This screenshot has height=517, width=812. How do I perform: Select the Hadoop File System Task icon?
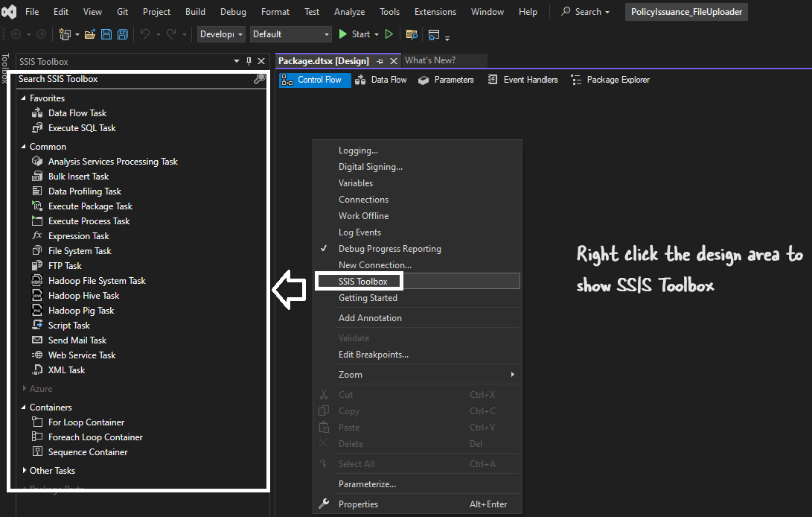tap(37, 281)
